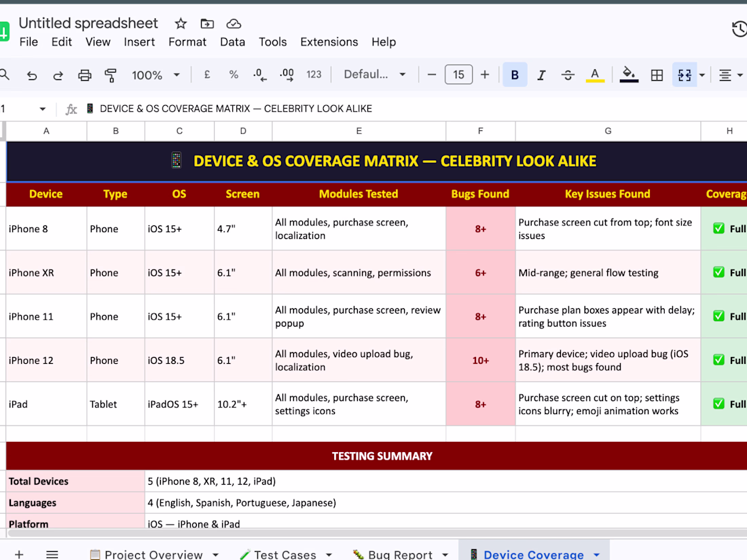
Task: Open the Default font family dropdown
Action: (x=375, y=74)
